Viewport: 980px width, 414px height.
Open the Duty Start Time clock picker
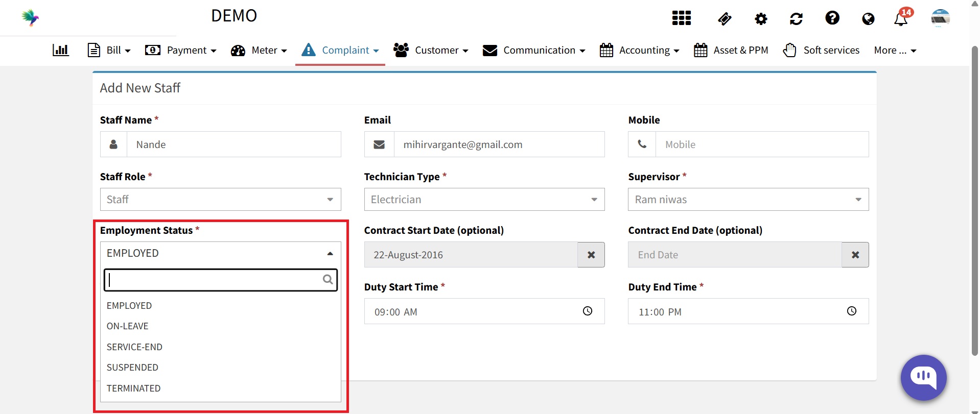coord(588,311)
